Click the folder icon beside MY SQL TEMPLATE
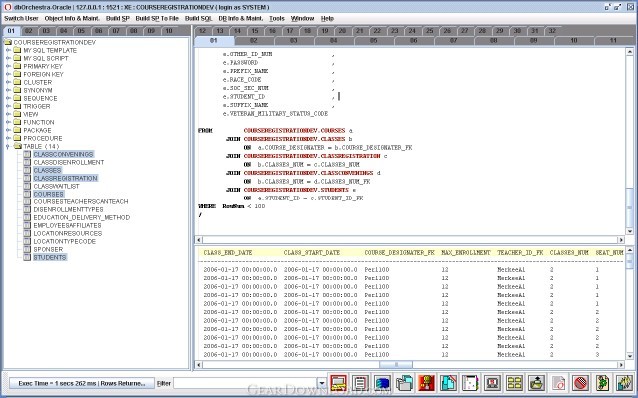Viewport: 638px width, 398px height. (17, 50)
